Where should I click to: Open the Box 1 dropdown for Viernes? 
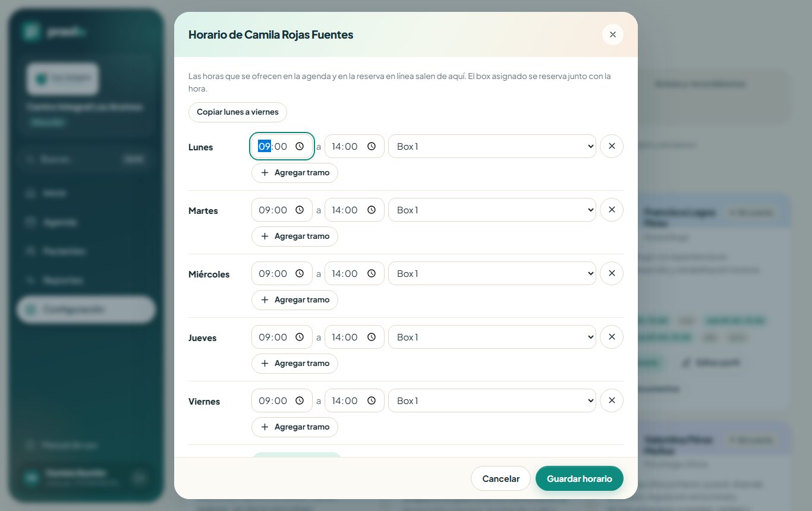pyautogui.click(x=492, y=400)
